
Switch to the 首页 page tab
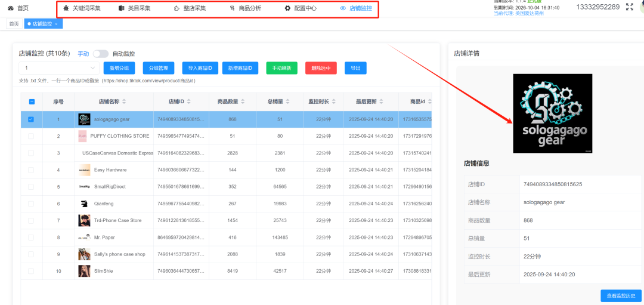tap(14, 23)
